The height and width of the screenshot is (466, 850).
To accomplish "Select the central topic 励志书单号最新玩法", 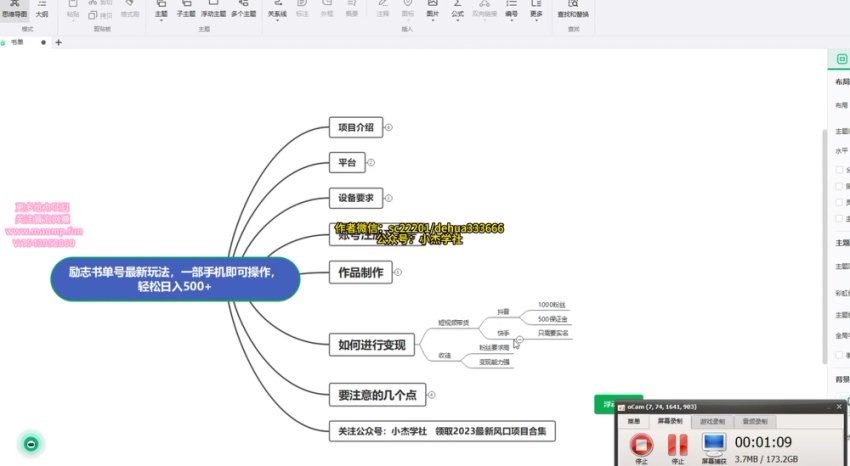I will [x=175, y=279].
